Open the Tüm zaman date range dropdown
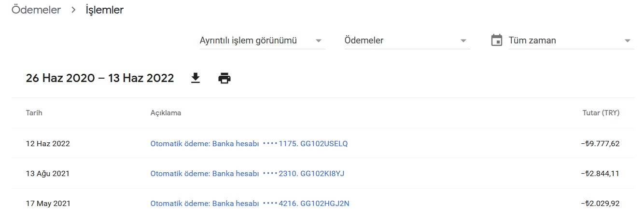644x220 pixels. coord(571,41)
